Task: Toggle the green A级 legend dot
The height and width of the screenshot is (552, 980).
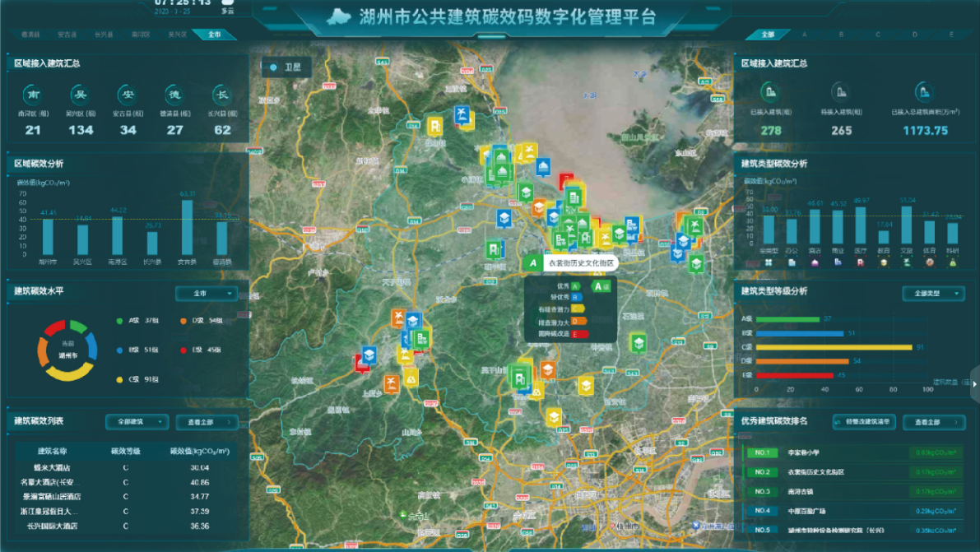Action: [x=120, y=321]
